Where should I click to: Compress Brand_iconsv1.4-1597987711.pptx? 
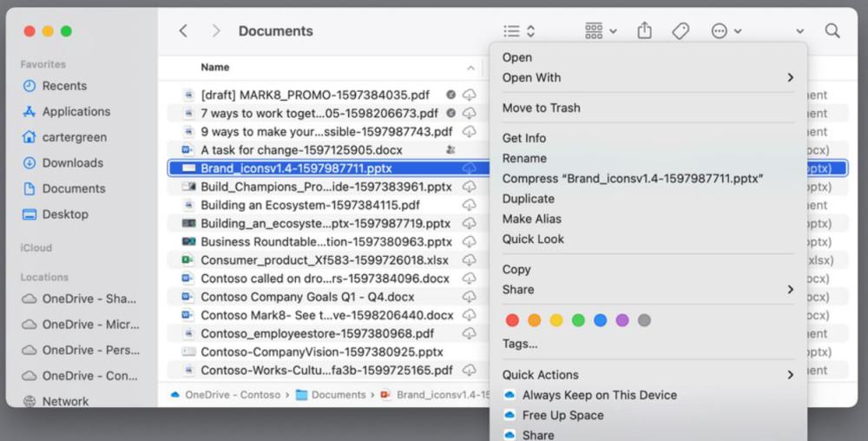click(x=632, y=179)
